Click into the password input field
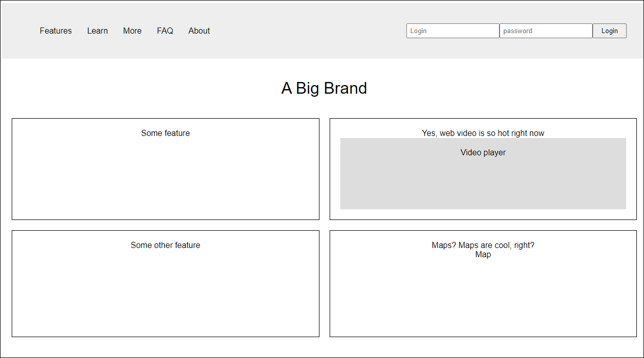This screenshot has height=358, width=644. pyautogui.click(x=545, y=31)
